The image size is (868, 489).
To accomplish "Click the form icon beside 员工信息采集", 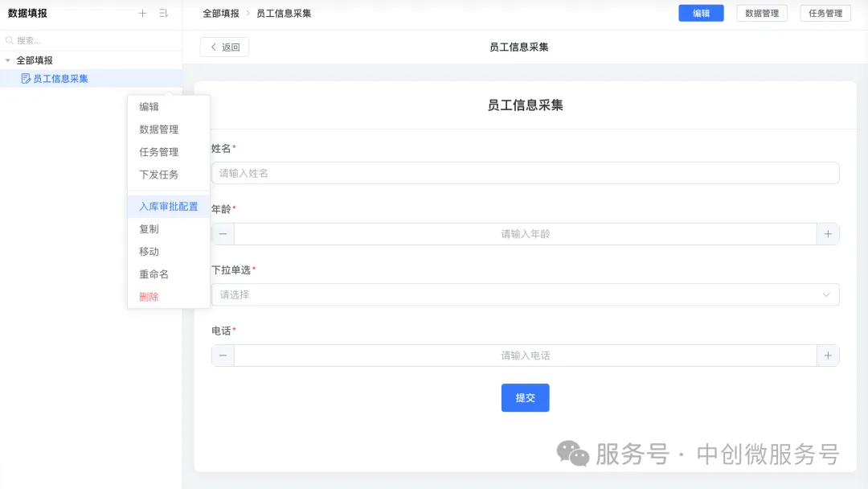I will point(26,79).
